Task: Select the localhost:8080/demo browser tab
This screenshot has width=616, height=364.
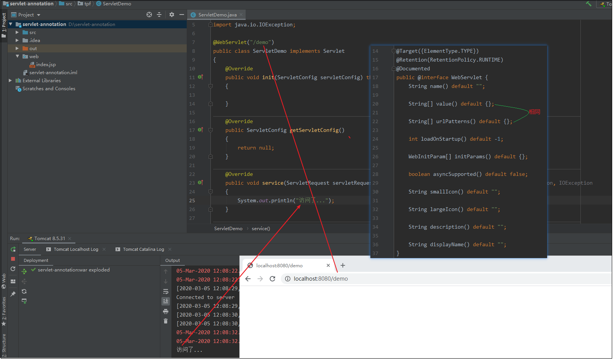Action: click(279, 265)
